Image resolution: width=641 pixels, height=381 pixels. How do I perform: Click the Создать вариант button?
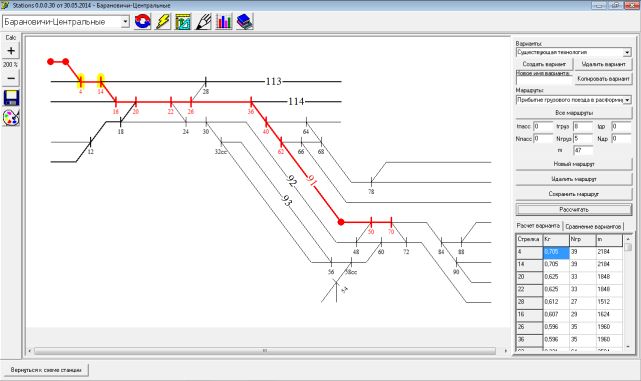pyautogui.click(x=544, y=64)
